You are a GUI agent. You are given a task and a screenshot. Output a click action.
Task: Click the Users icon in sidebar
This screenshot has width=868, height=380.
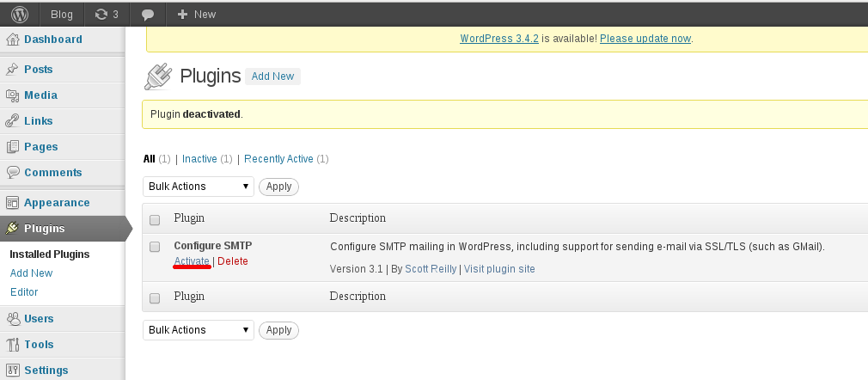[12, 318]
